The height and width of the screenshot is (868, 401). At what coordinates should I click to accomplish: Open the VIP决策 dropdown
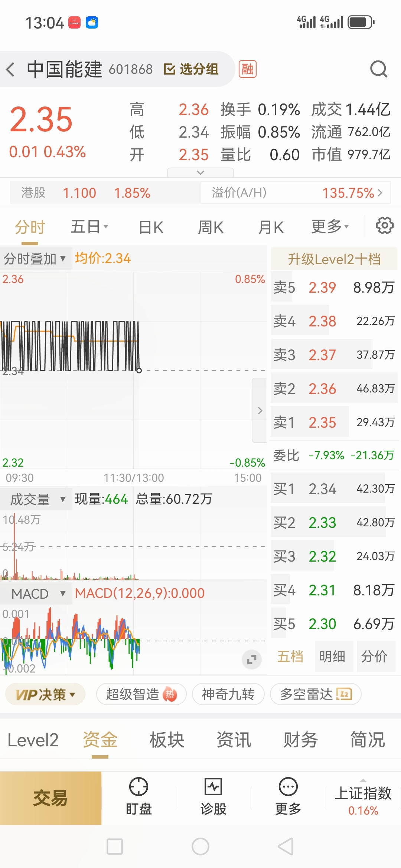45,694
